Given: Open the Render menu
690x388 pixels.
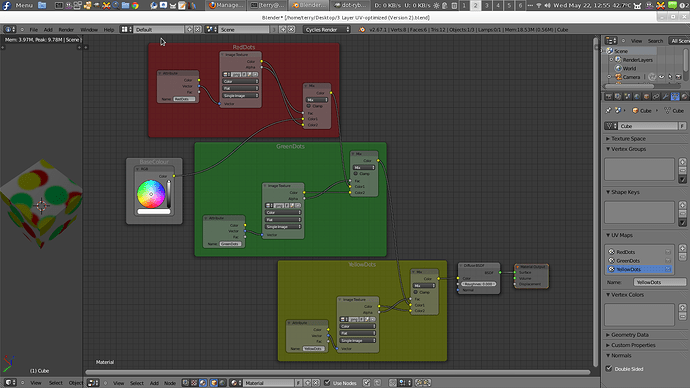Looking at the screenshot, I should point(66,29).
